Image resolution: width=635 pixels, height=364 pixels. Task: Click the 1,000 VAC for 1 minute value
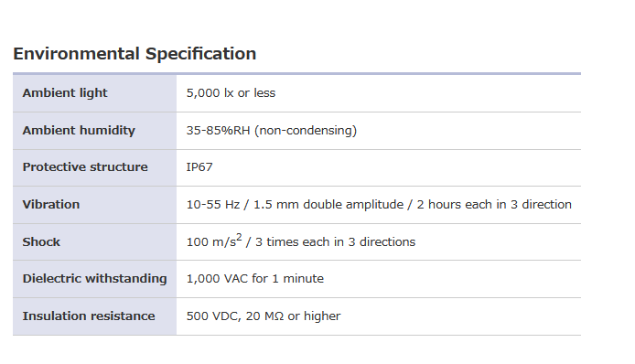255,279
